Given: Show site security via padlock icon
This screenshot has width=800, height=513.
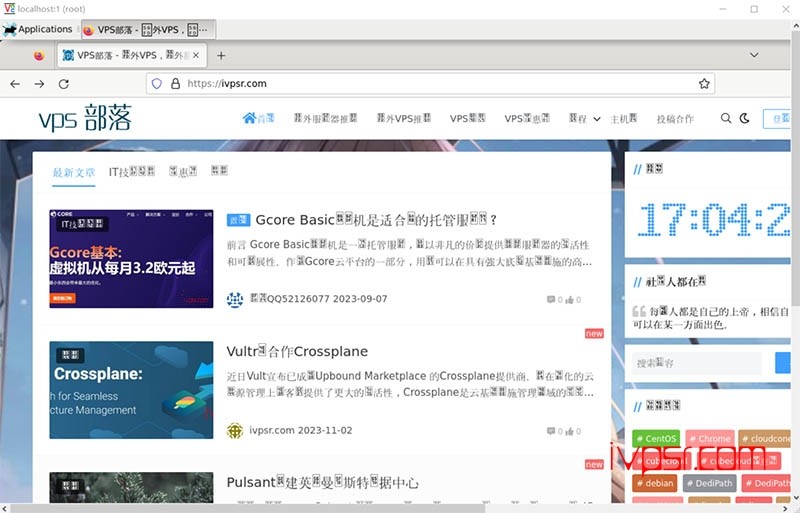Looking at the screenshot, I should (175, 83).
